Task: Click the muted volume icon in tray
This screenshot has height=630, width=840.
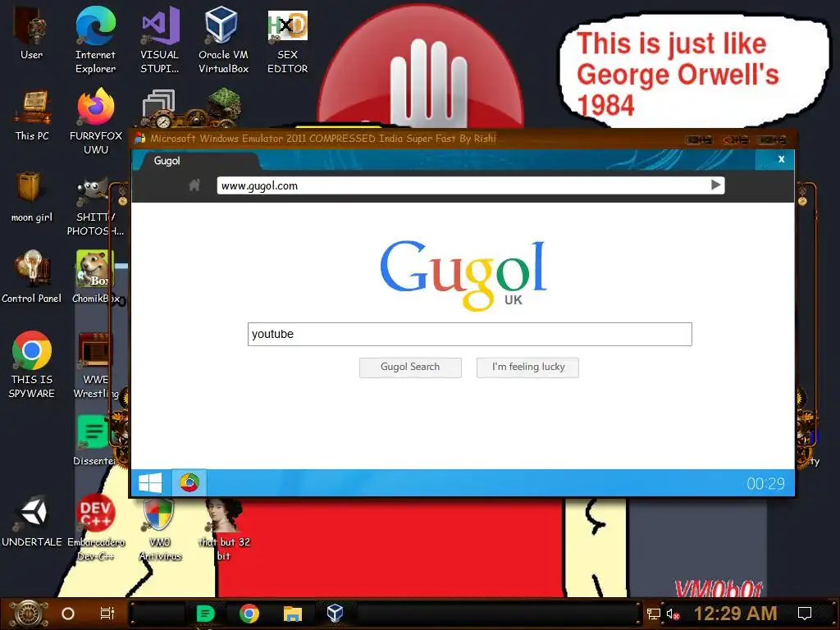Action: (673, 614)
